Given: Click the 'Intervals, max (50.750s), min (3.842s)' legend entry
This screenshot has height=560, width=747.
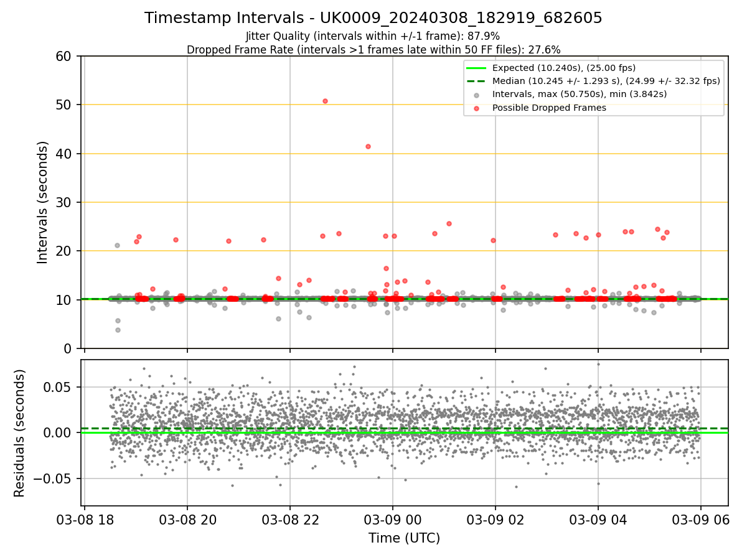Looking at the screenshot, I should pyautogui.click(x=580, y=94).
